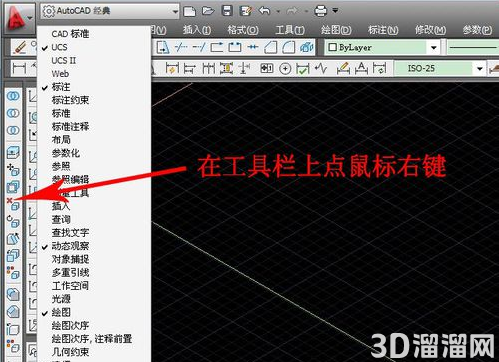This screenshot has height=362, width=499.
Task: Open the 格式(O) menu
Action: pos(243,30)
